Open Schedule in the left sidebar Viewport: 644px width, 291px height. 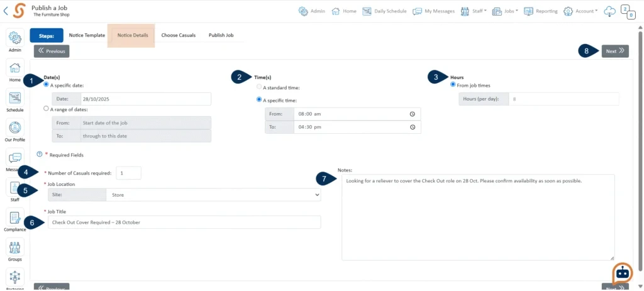click(15, 101)
